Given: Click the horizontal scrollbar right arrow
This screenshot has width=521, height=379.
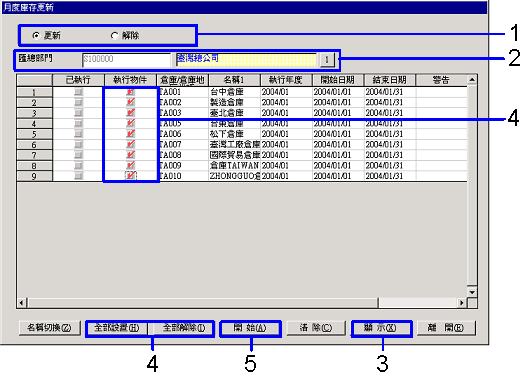Looking at the screenshot, I should pyautogui.click(x=462, y=303).
